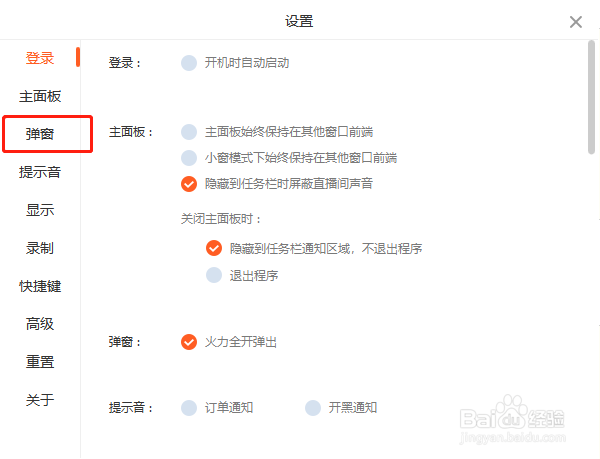Select 隐藏到任务栏通知区域，不退出程序 option
The image size is (600, 459).
click(213, 248)
